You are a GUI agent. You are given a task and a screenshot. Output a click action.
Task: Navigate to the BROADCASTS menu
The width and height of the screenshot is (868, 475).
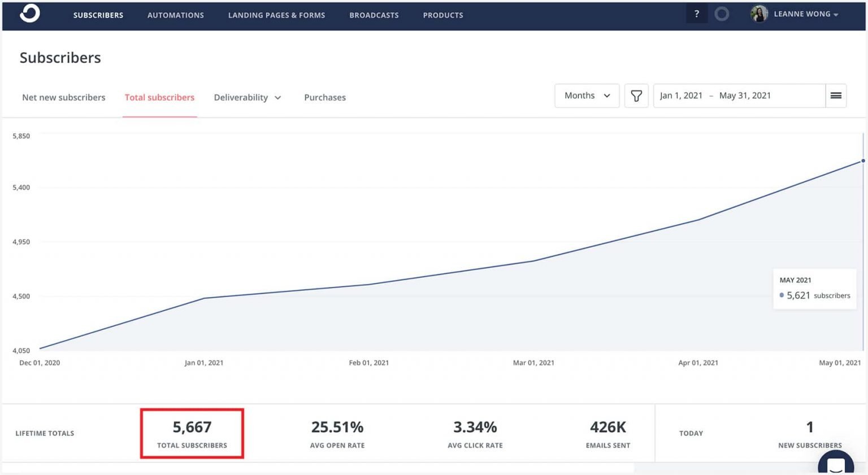pyautogui.click(x=374, y=15)
